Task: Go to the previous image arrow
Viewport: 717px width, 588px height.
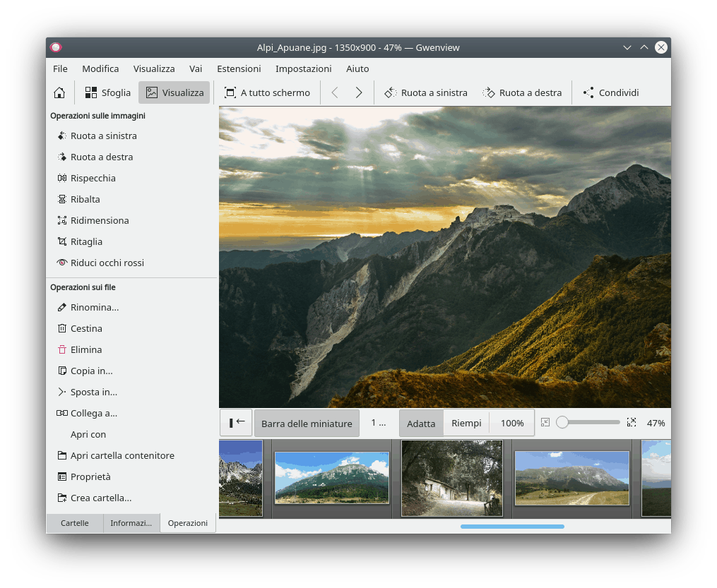Action: (x=335, y=92)
